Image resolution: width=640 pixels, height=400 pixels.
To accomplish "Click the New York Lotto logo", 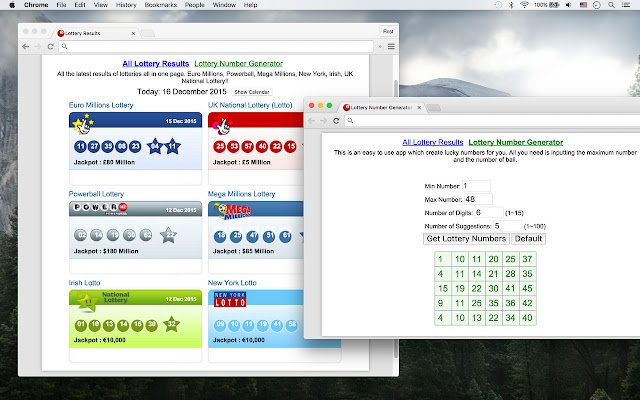I will 230,300.
